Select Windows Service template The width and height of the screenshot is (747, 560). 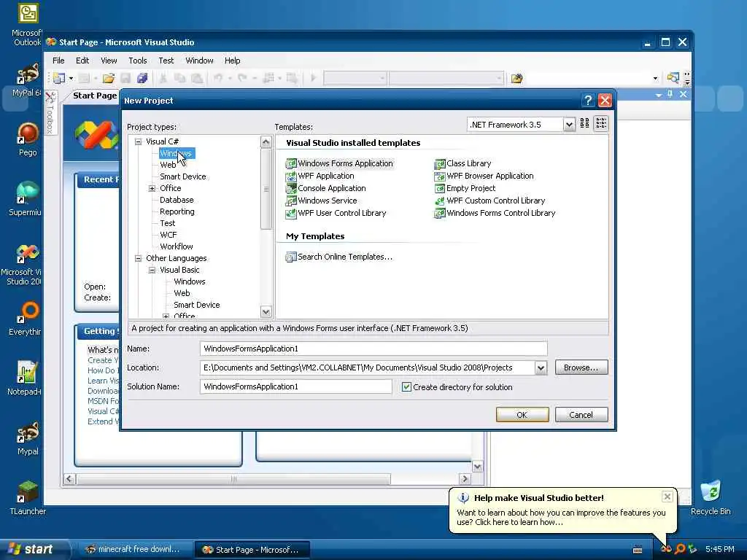point(321,201)
